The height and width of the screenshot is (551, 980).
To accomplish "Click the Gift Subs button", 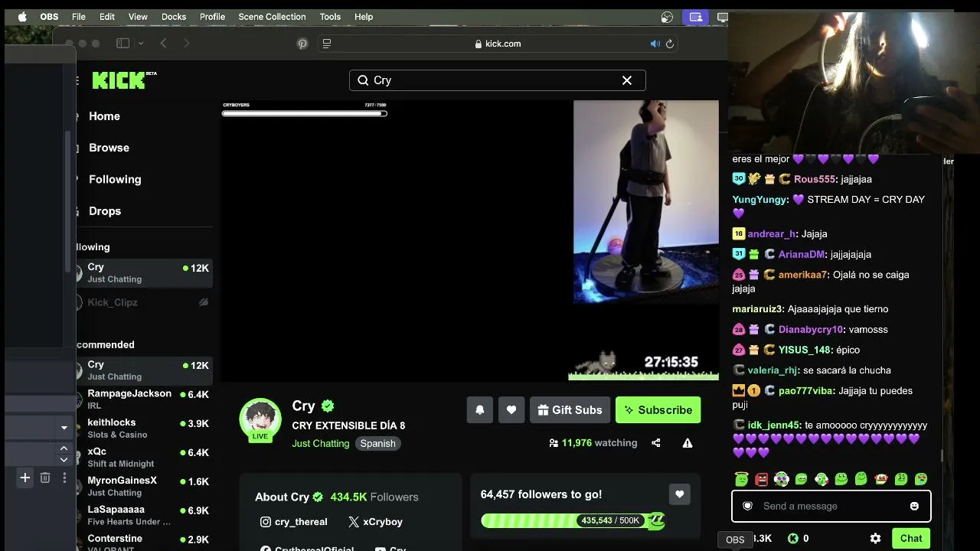I will tap(570, 410).
